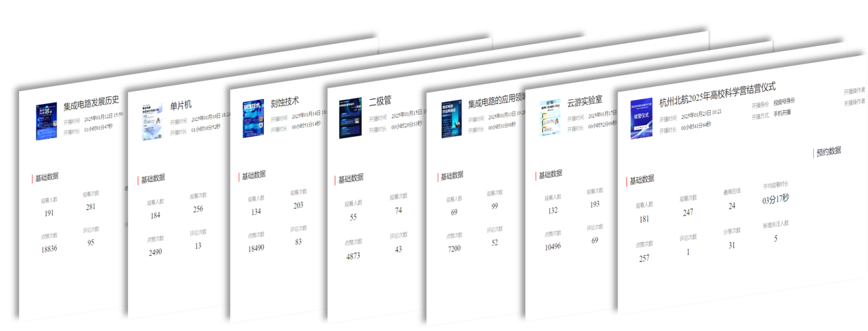Click the 平均观看时长 value 03分17秒
The height and width of the screenshot is (331, 868).
(x=775, y=199)
